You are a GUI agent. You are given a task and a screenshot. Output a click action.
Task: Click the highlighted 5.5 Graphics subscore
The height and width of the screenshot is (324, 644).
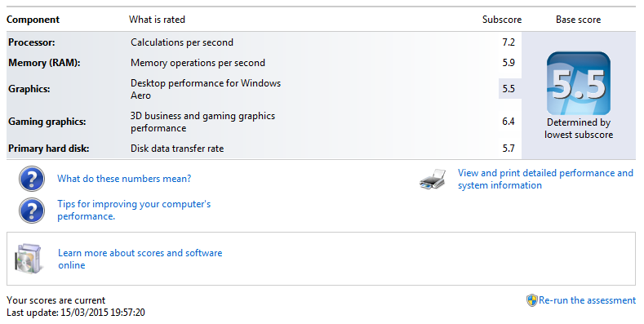pos(509,89)
